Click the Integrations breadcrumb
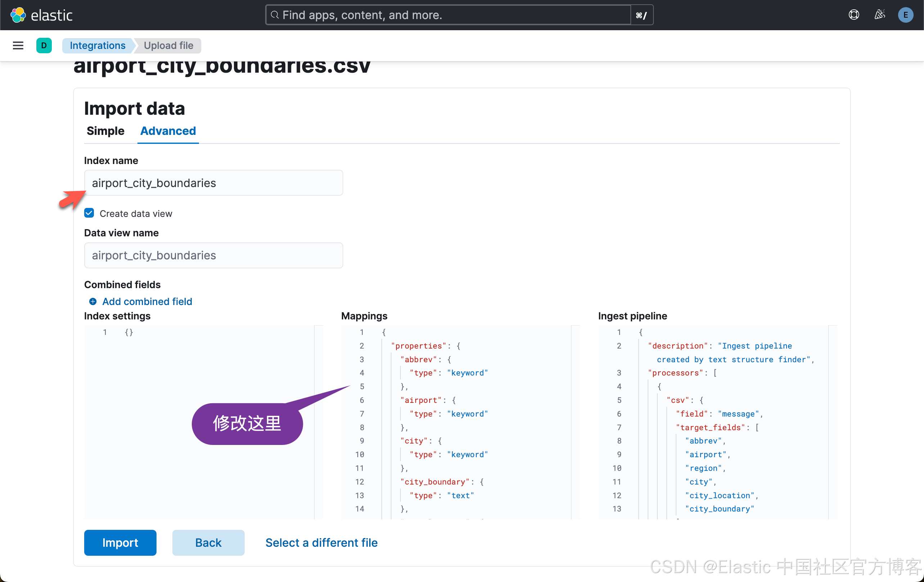 tap(98, 46)
